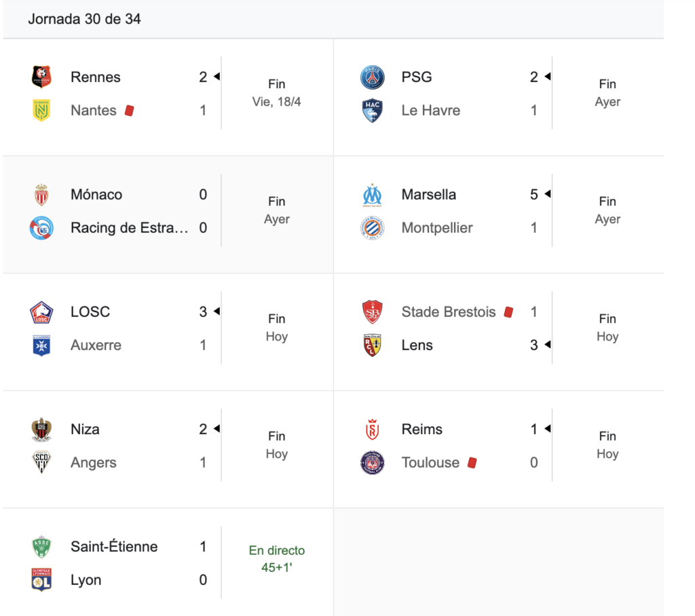Image resolution: width=695 pixels, height=616 pixels.
Task: Click the Marsella team logo
Action: [373, 195]
